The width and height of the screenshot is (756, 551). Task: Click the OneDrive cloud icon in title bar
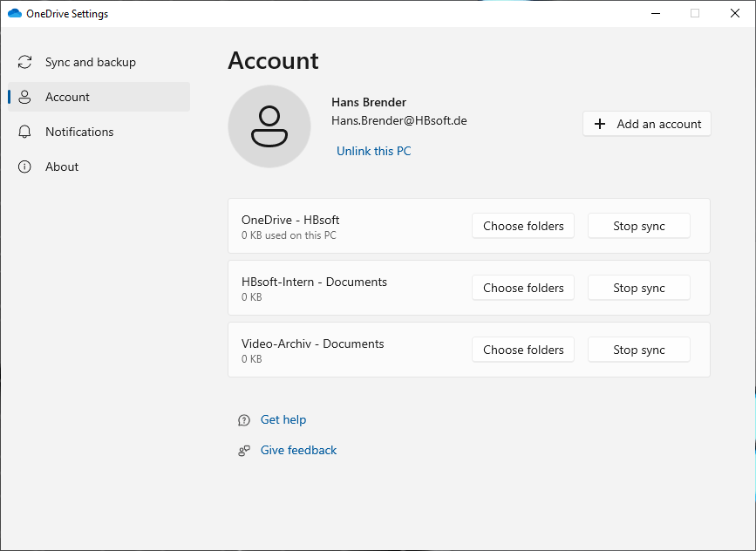(14, 14)
